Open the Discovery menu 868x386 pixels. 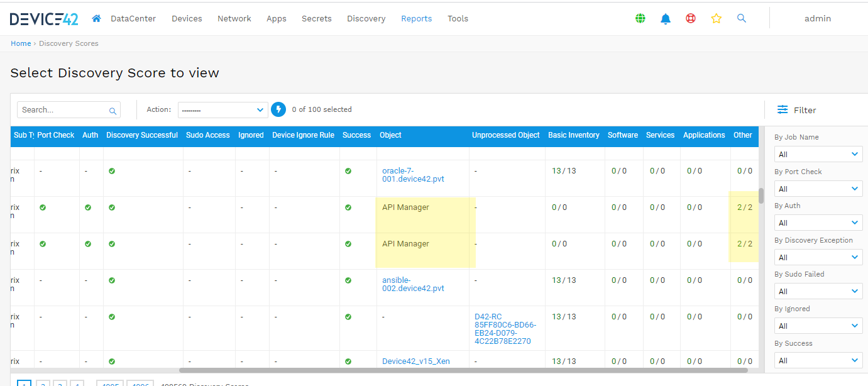366,19
